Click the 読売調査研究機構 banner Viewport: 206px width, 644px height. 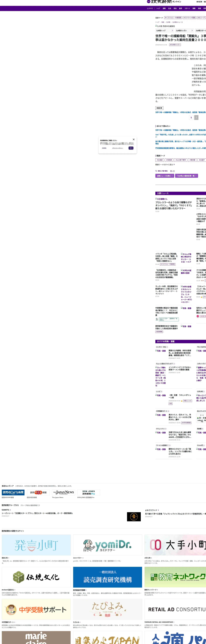tap(108, 577)
